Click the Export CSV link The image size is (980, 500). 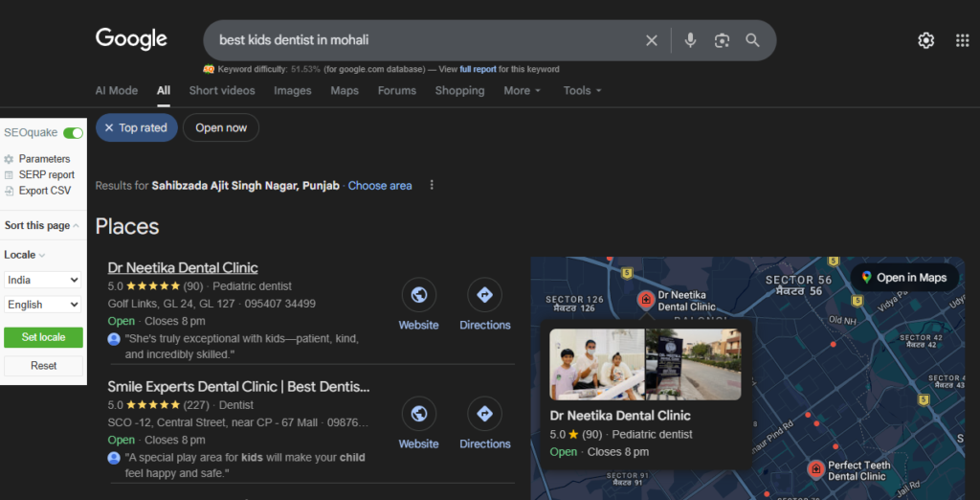(x=45, y=191)
